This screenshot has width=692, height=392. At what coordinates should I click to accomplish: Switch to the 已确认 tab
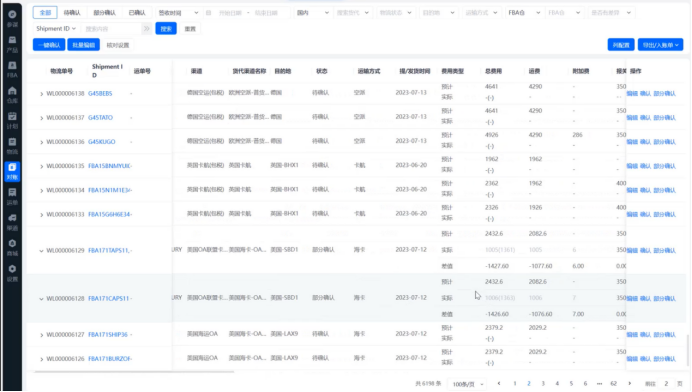(x=137, y=13)
